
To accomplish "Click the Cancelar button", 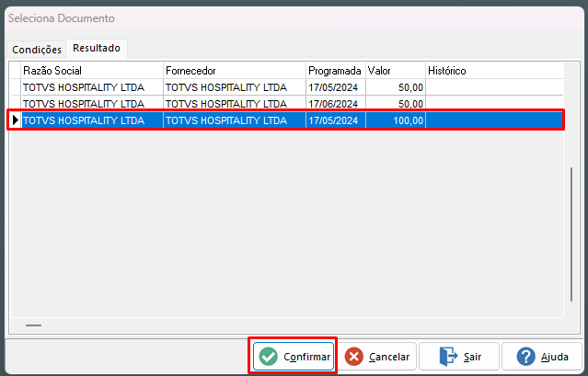I will pos(377,356).
